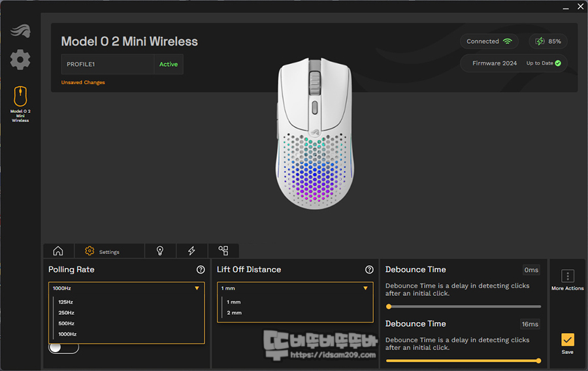The height and width of the screenshot is (371, 588).
Task: Click the Unsaved Changes notice
Action: [83, 82]
